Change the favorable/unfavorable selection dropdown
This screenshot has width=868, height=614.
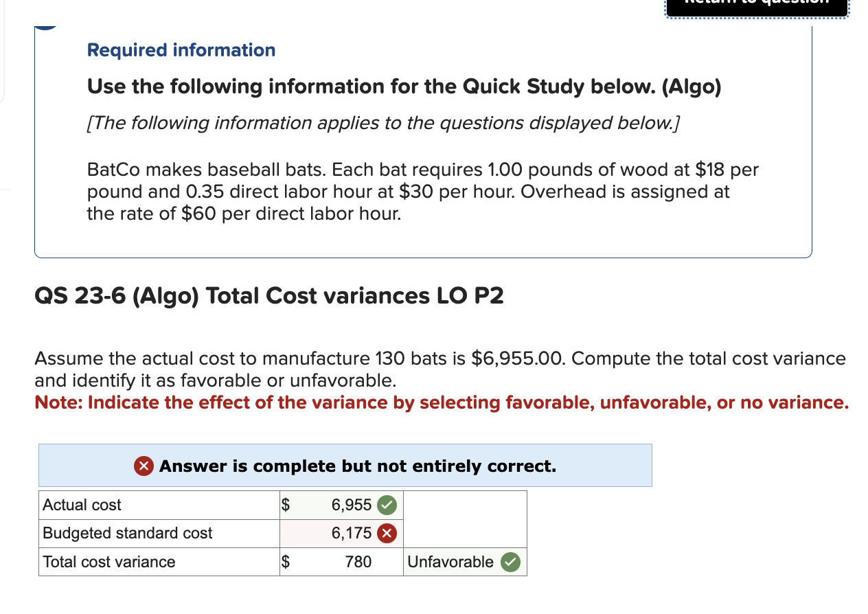tap(450, 562)
